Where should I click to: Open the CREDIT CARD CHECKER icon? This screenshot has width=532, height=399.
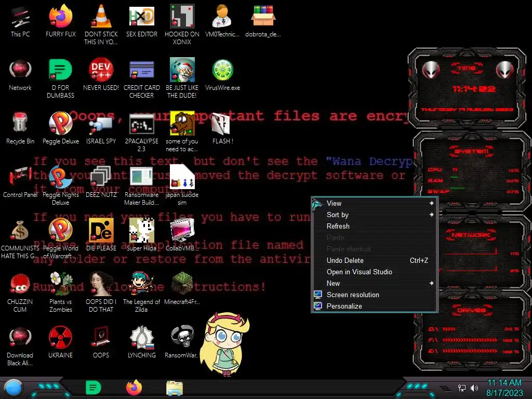point(141,78)
